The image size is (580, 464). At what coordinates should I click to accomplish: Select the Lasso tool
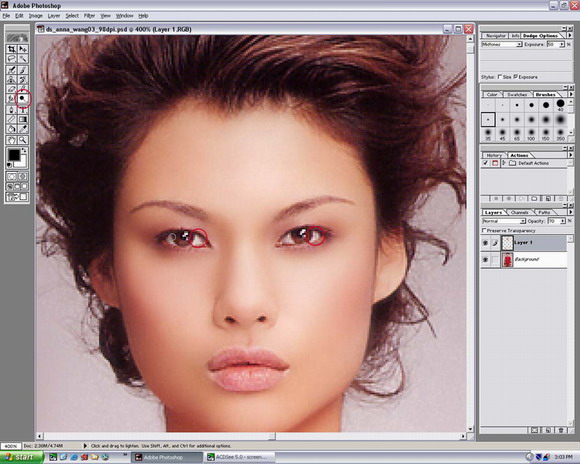click(12, 58)
